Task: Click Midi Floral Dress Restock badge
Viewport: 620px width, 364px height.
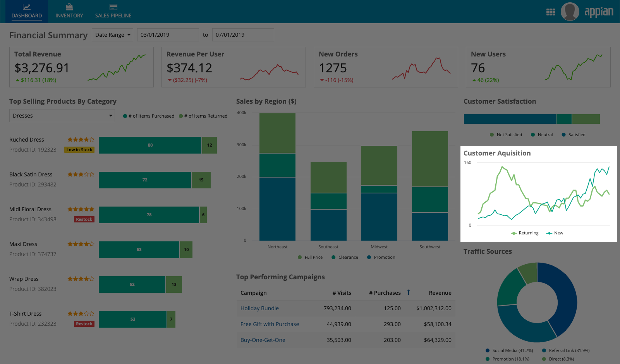Action: pyautogui.click(x=84, y=219)
